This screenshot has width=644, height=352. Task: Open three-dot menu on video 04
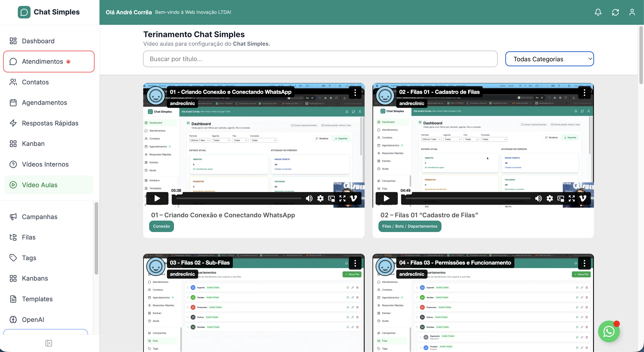pos(584,263)
